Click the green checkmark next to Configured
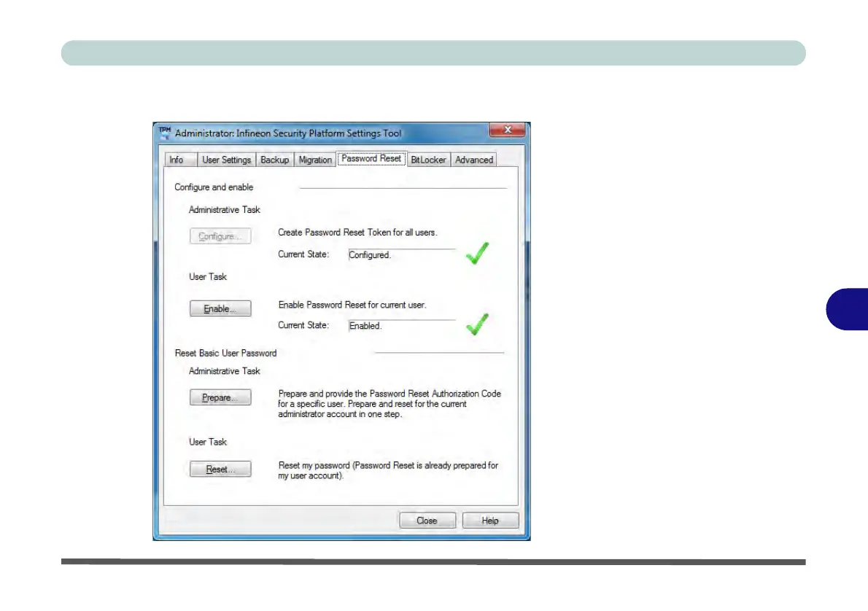The image size is (868, 611). coord(477,254)
